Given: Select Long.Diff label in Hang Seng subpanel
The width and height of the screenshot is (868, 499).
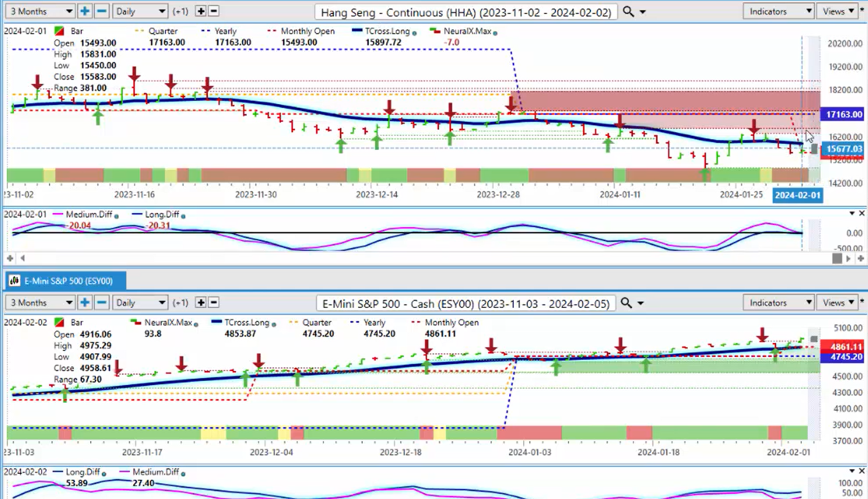Looking at the screenshot, I should [x=163, y=215].
